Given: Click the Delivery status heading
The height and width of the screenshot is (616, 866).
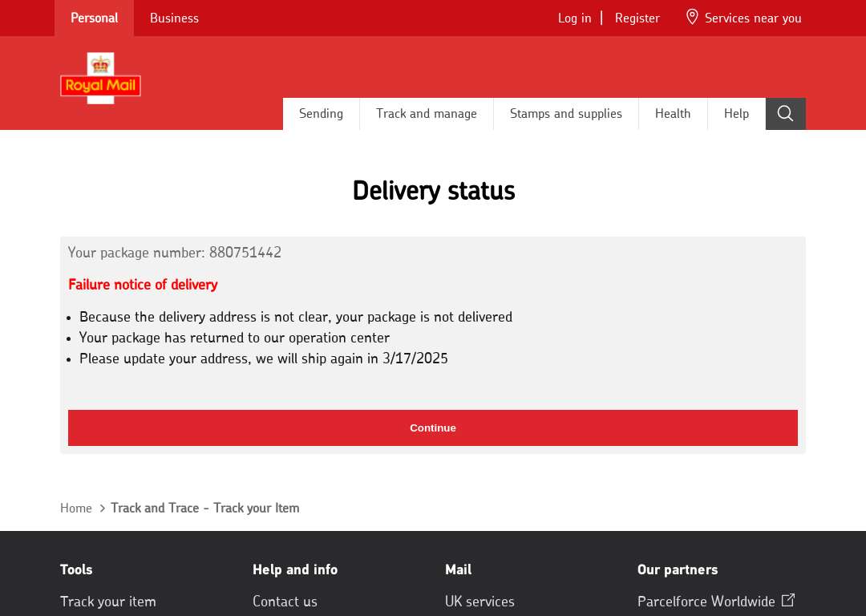Looking at the screenshot, I should 434,191.
